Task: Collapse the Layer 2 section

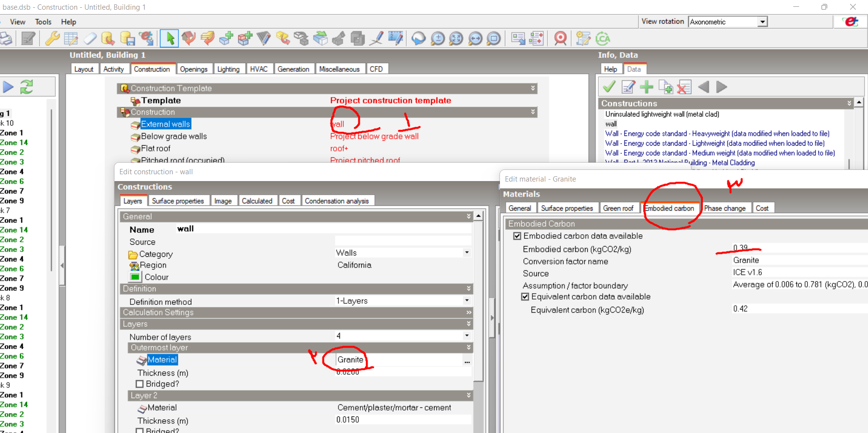Action: coord(468,395)
